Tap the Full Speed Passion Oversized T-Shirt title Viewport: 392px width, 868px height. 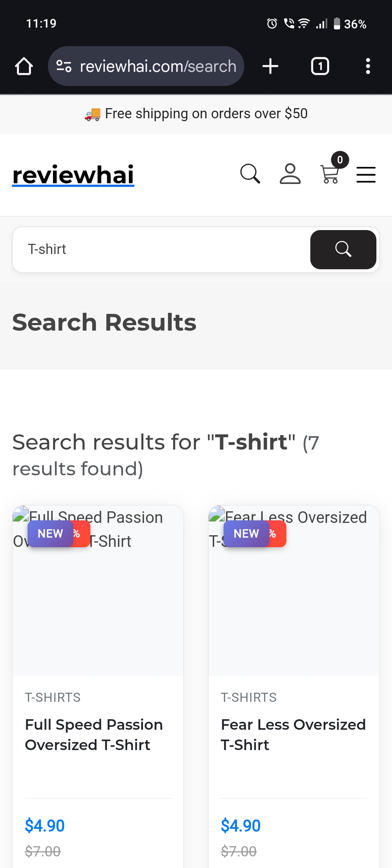click(x=94, y=734)
